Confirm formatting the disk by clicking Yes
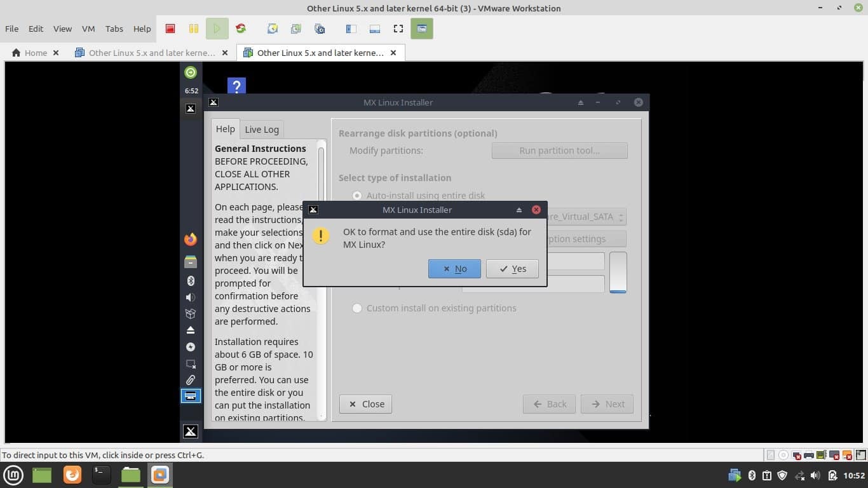 coord(512,269)
